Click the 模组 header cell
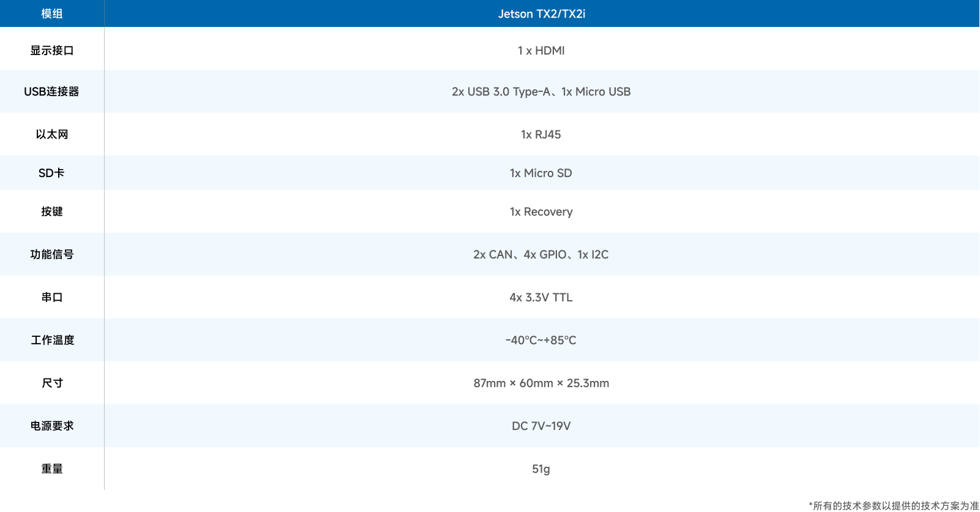This screenshot has height=512, width=980. point(52,13)
